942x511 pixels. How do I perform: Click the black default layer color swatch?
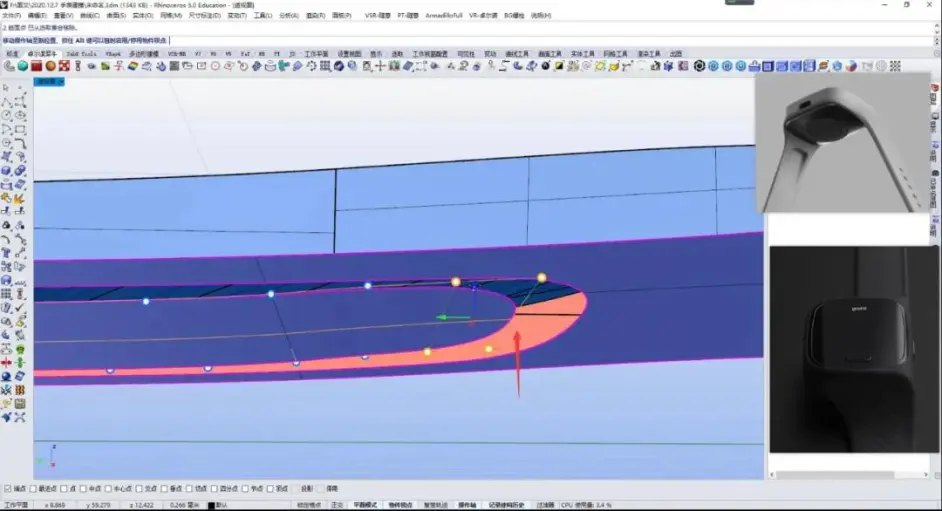211,506
